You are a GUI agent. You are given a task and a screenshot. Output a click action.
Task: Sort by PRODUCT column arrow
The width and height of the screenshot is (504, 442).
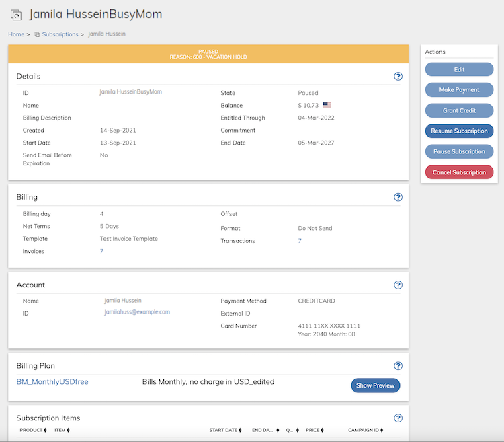tap(45, 430)
